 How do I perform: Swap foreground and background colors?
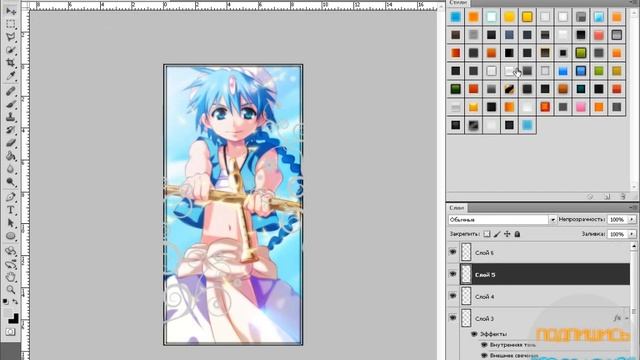click(x=15, y=302)
